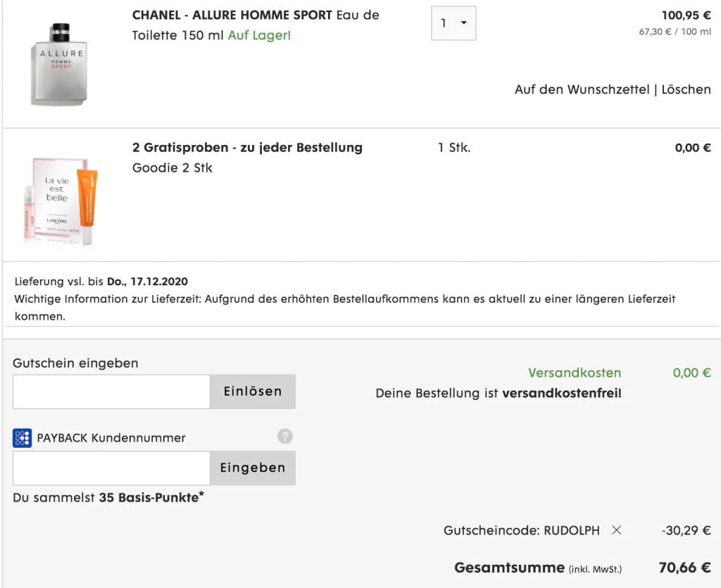Image resolution: width=721 pixels, height=588 pixels.
Task: Click the CHANEL - ALLURE HOMME SPORT title
Action: [232, 15]
